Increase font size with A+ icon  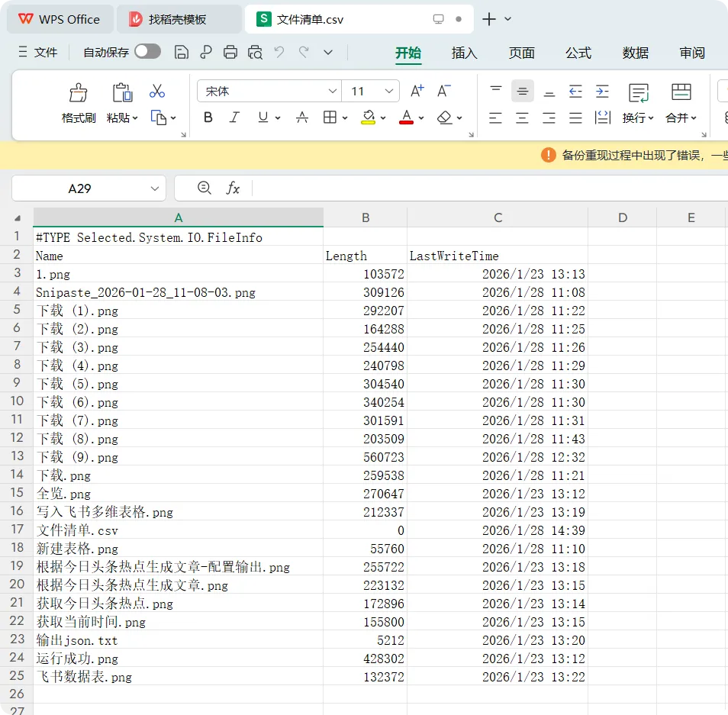click(417, 91)
